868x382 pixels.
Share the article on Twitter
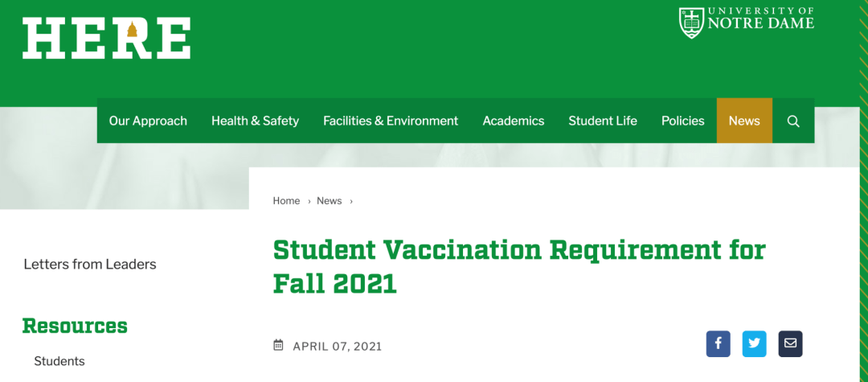coord(754,344)
